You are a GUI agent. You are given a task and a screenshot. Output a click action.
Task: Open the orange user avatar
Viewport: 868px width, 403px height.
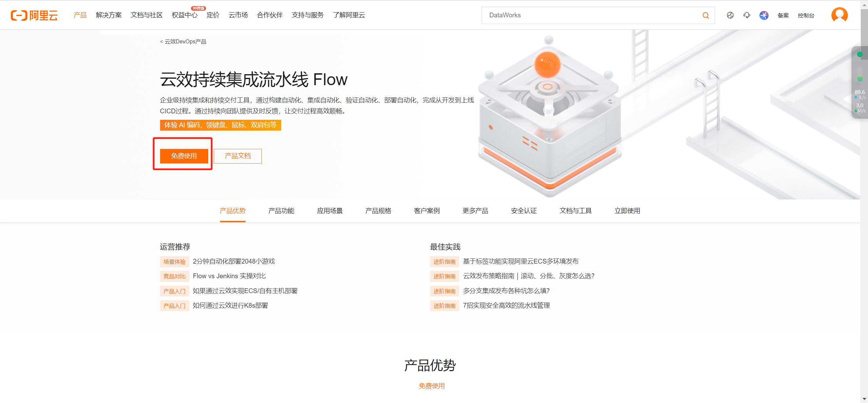coord(840,15)
